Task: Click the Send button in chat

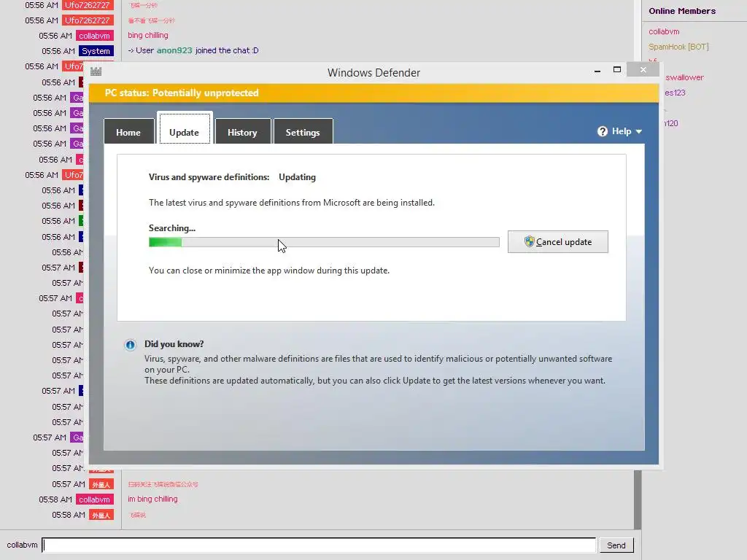Action: 616,545
